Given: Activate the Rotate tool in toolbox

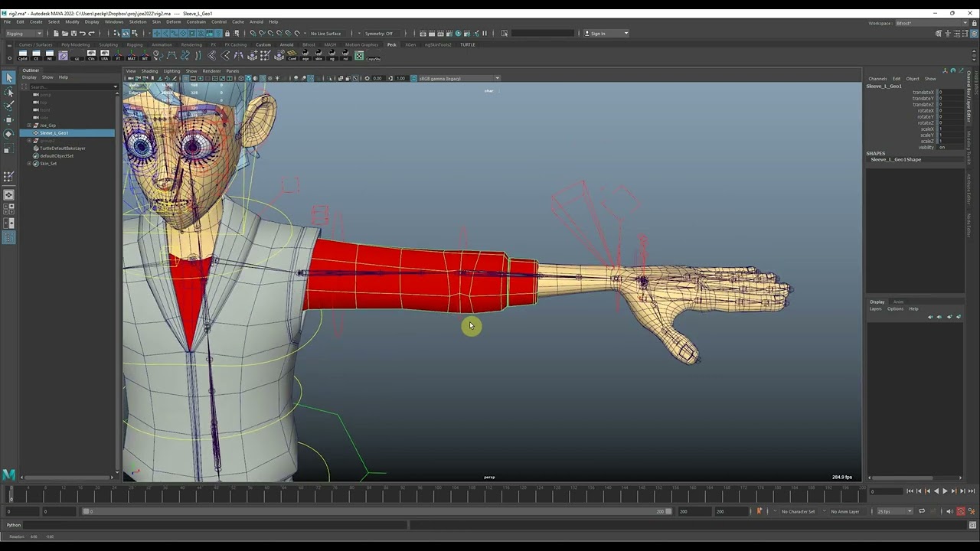Looking at the screenshot, I should pos(8,134).
